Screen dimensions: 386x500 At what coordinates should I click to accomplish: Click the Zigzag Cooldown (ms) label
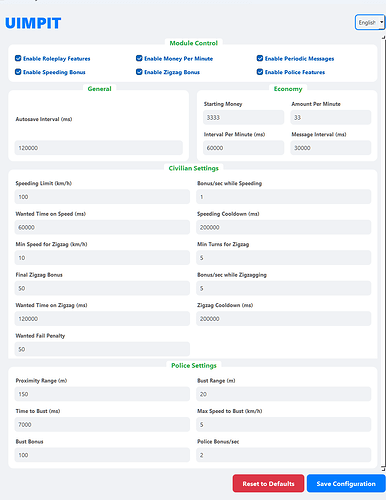[x=225, y=305]
